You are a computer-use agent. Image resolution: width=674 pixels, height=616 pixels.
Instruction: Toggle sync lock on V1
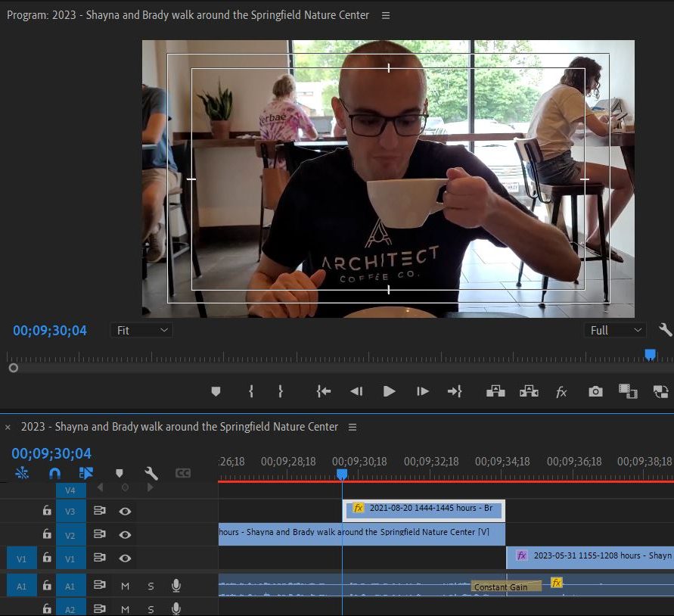point(100,558)
